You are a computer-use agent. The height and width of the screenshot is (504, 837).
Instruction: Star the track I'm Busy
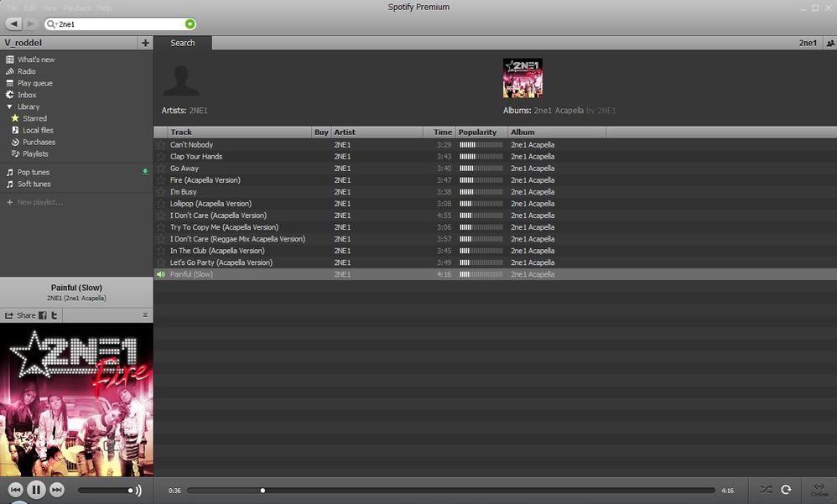point(161,192)
